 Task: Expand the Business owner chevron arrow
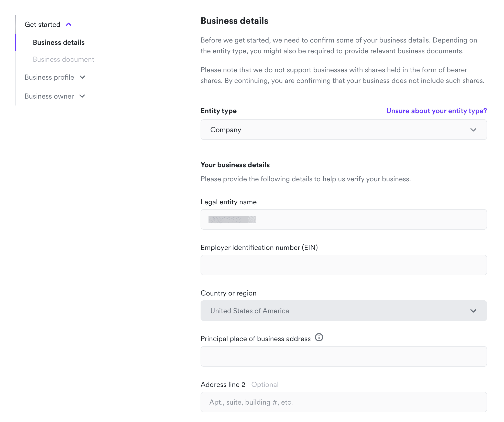point(82,96)
